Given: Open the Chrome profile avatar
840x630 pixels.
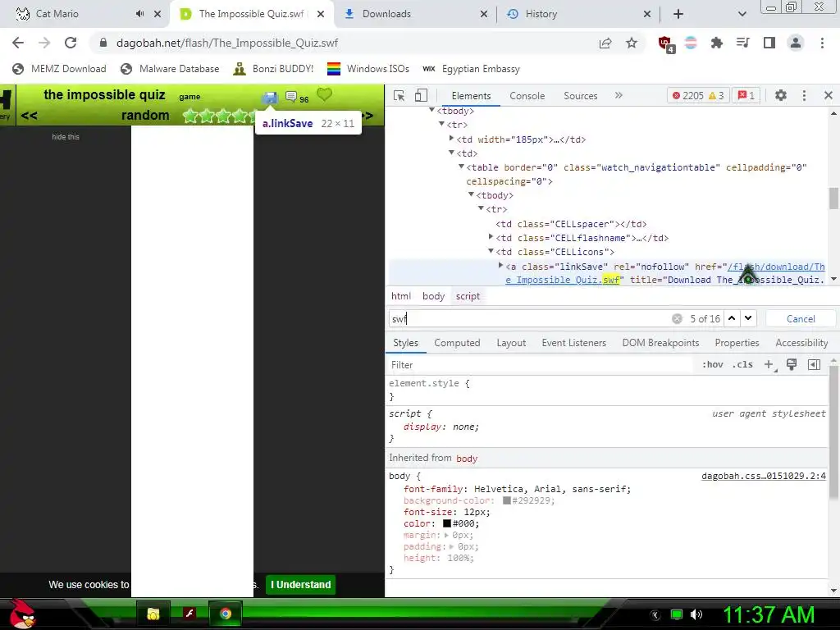Looking at the screenshot, I should click(x=796, y=43).
